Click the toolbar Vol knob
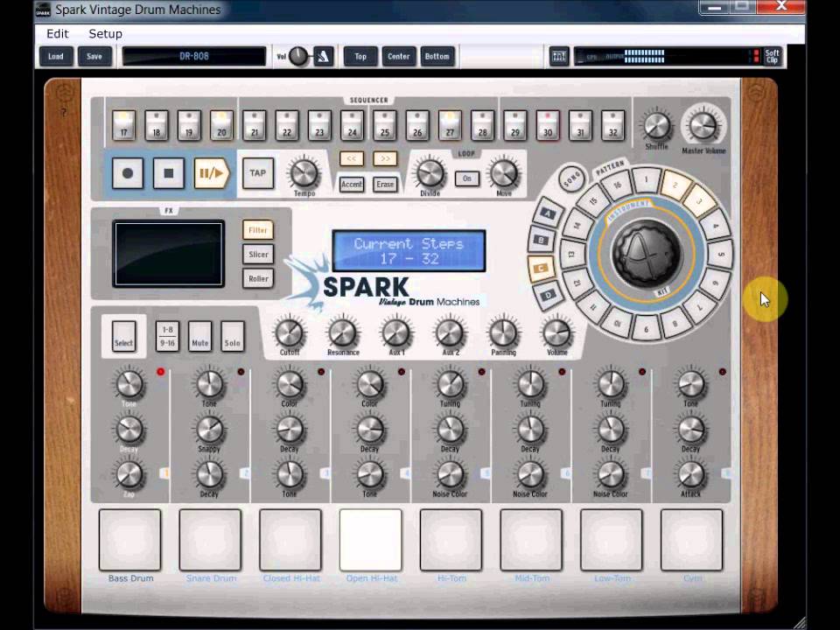 (x=298, y=56)
